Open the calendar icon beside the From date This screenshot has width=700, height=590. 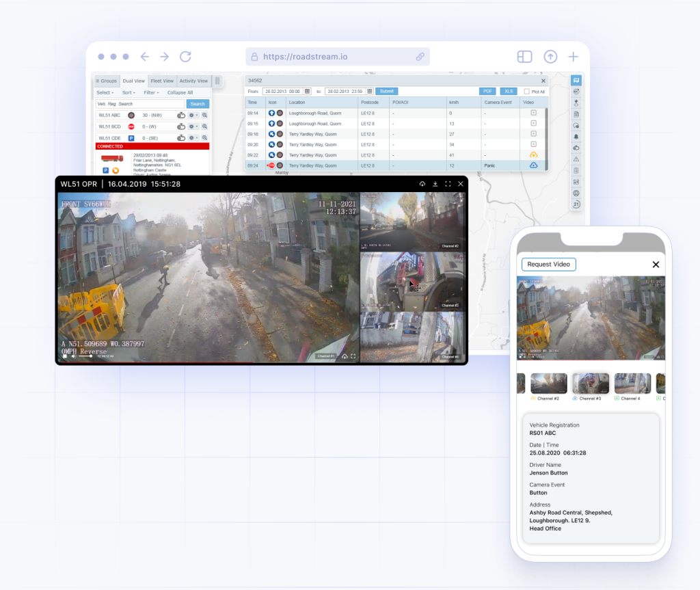(x=306, y=91)
